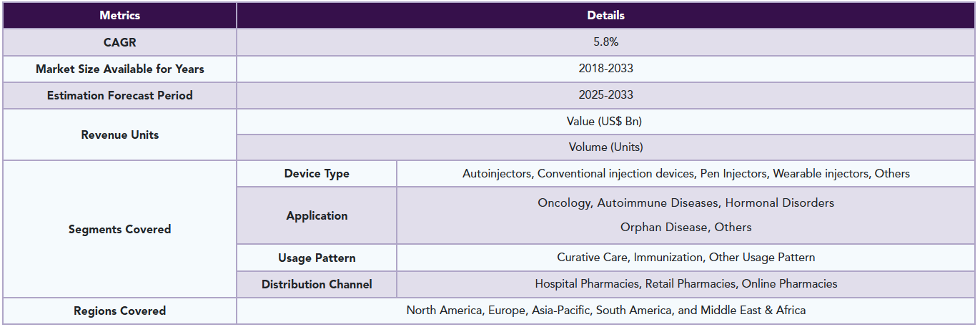980x327 pixels.
Task: Select the CAGR row label
Action: coord(119,42)
